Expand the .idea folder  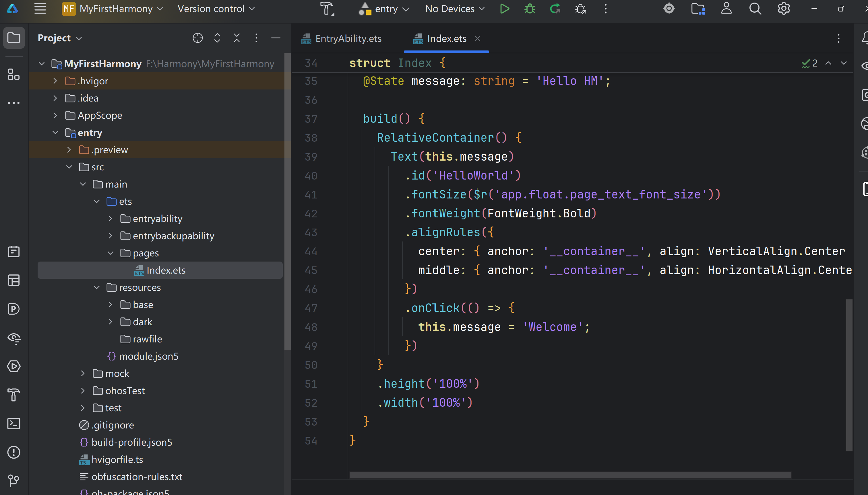tap(55, 98)
